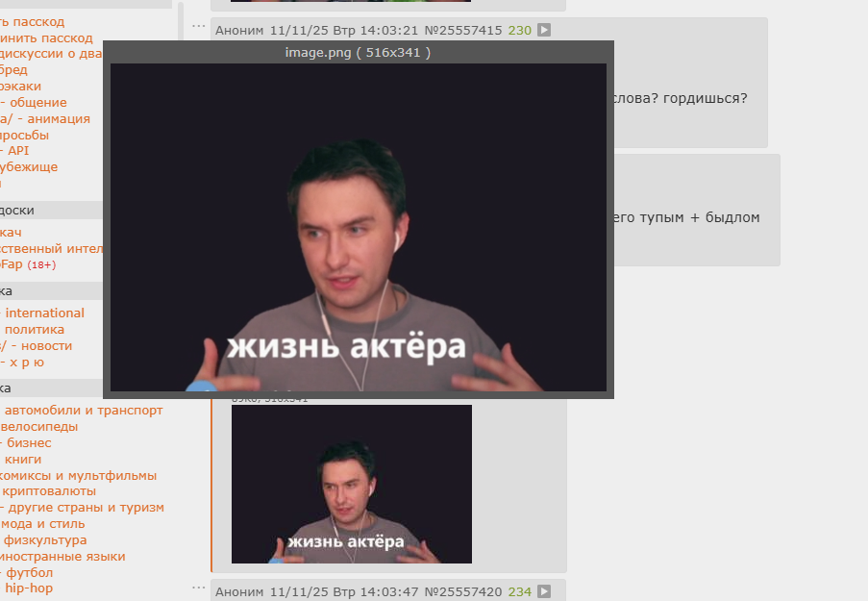Click the post text ending with гордишься?
This screenshot has height=601, width=868.
pyautogui.click(x=681, y=99)
